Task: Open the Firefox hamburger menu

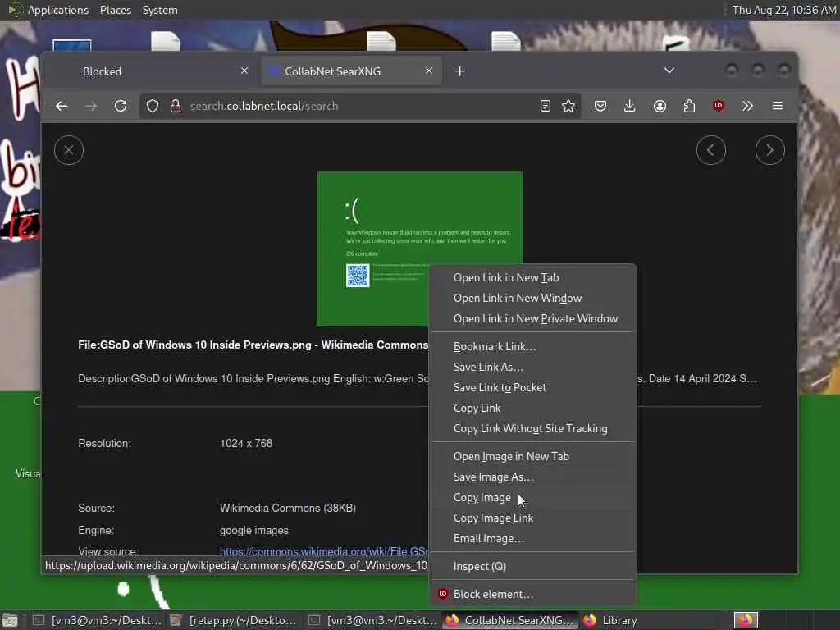Action: tap(778, 106)
